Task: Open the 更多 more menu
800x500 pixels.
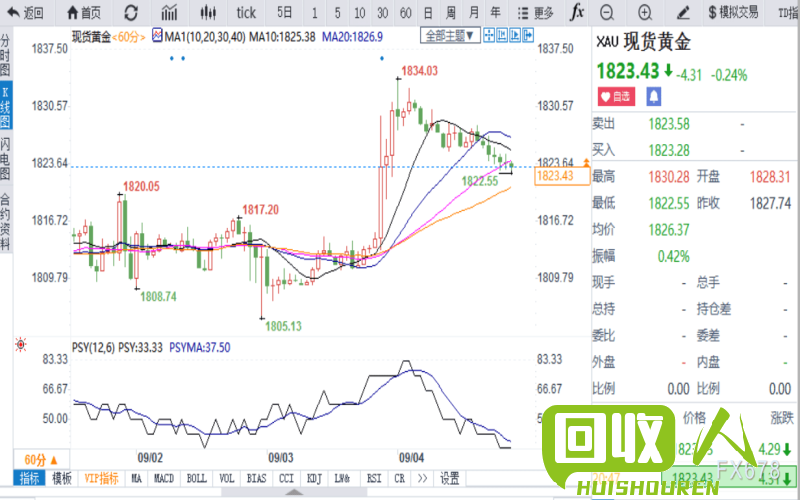Action: click(535, 13)
